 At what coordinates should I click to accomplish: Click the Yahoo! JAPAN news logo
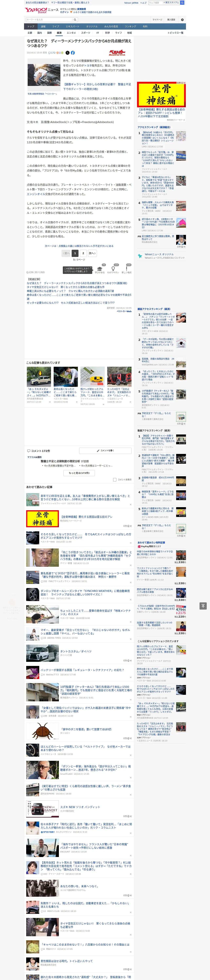[x=42, y=10]
